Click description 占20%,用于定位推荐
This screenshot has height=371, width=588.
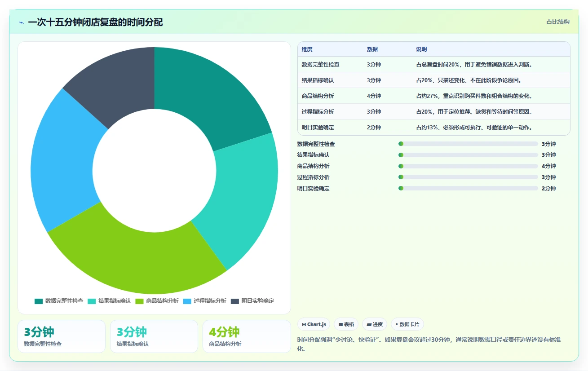pyautogui.click(x=474, y=112)
